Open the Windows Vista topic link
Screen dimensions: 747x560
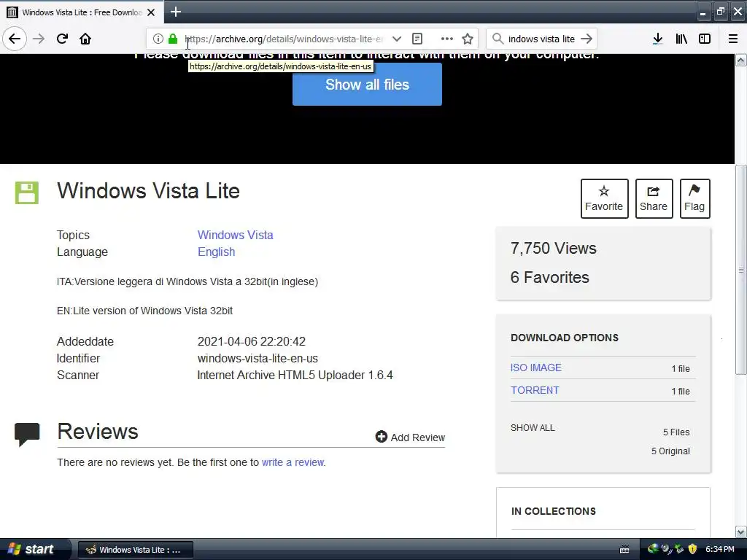236,236
